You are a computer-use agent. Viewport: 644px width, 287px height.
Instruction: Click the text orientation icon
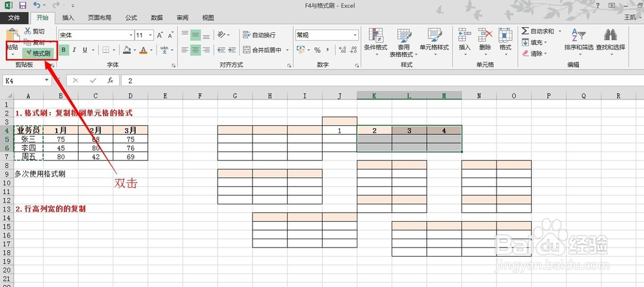point(222,35)
